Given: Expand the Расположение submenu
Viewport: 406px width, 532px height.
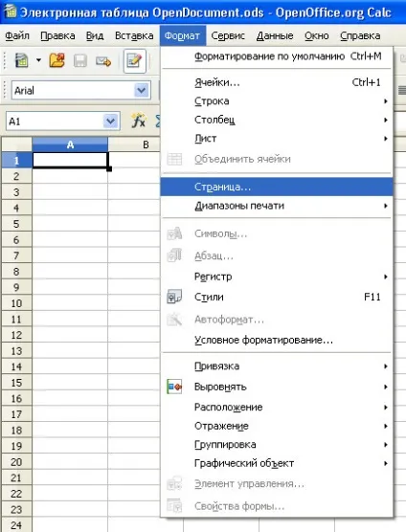Looking at the screenshot, I should tap(277, 408).
